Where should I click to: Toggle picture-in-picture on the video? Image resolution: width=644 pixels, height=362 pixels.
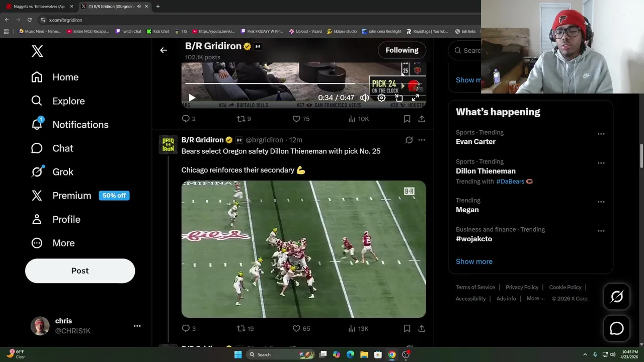(398, 98)
